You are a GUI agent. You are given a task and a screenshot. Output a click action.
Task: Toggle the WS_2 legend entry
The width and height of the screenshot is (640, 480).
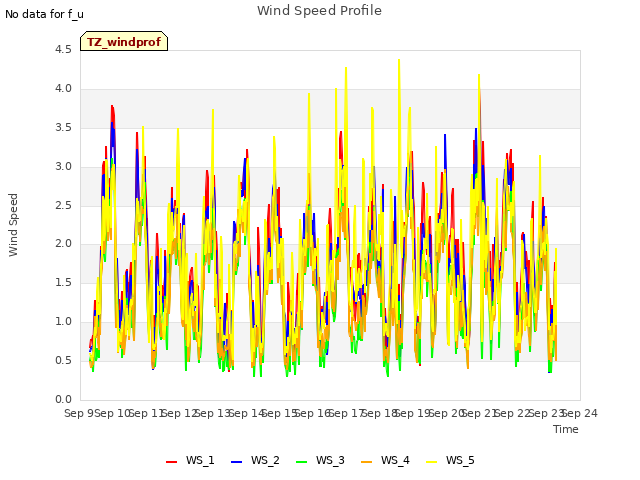tap(255, 460)
